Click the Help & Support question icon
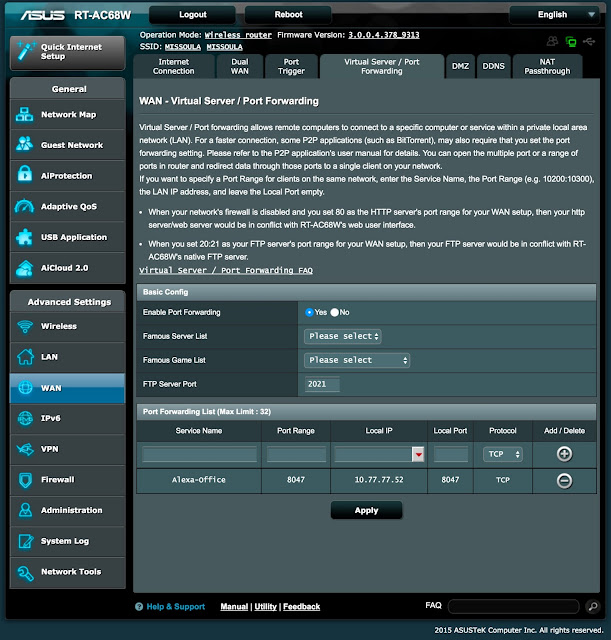Viewport: 611px width, 640px height. tap(139, 607)
